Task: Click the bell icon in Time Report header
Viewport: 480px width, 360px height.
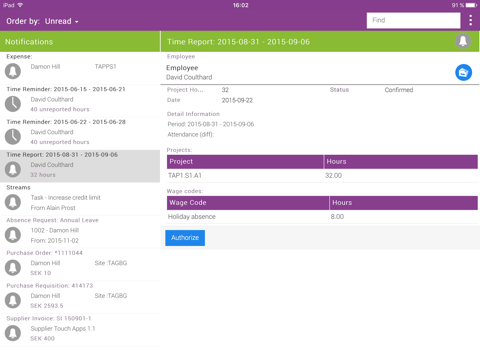Action: click(x=463, y=41)
